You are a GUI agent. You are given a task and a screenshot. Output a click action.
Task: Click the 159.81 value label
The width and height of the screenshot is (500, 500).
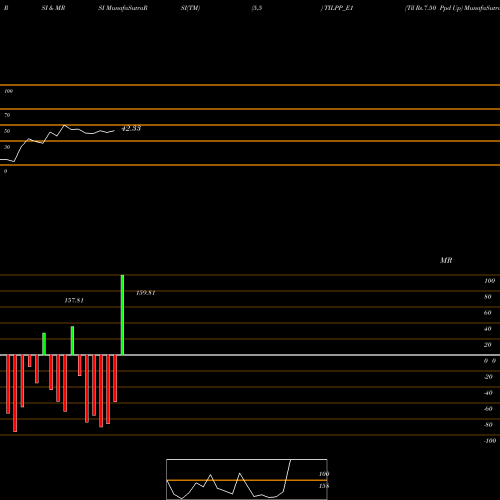[146, 293]
